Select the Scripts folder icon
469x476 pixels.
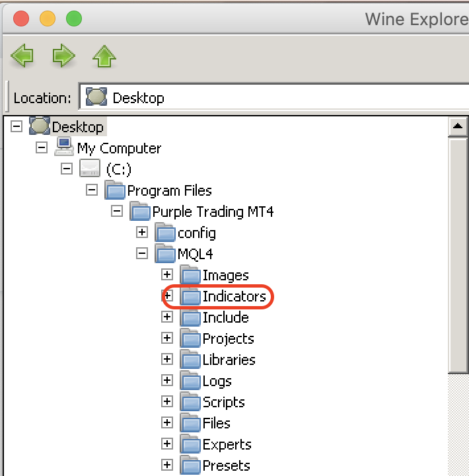[190, 401]
